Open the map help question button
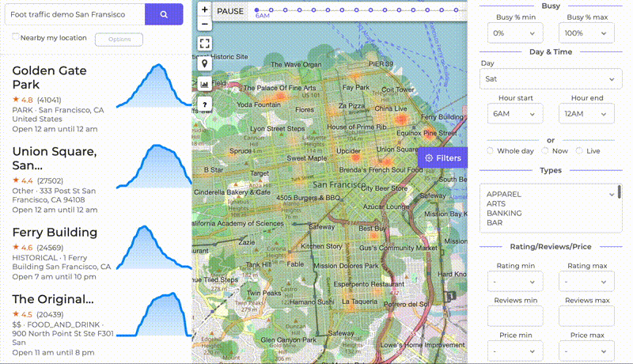633x364 pixels. click(x=205, y=104)
